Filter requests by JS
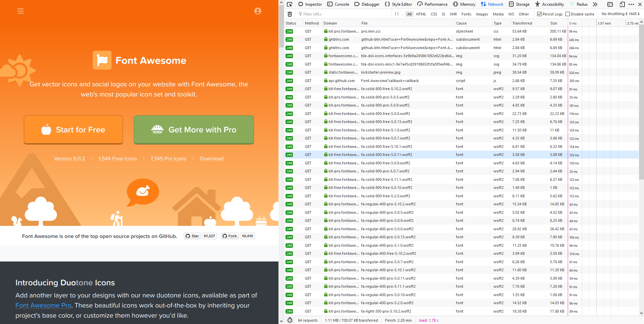The width and height of the screenshot is (644, 324). click(443, 14)
